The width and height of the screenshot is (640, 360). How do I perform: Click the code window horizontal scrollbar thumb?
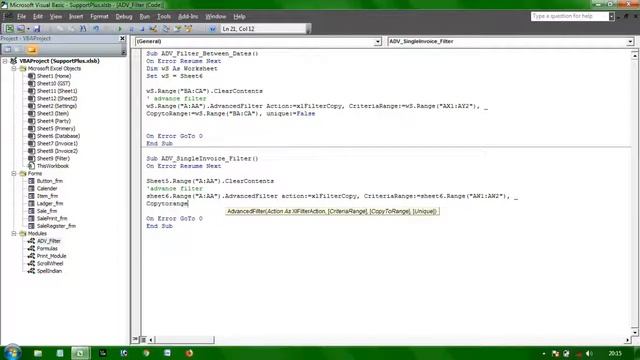[x=184, y=340]
